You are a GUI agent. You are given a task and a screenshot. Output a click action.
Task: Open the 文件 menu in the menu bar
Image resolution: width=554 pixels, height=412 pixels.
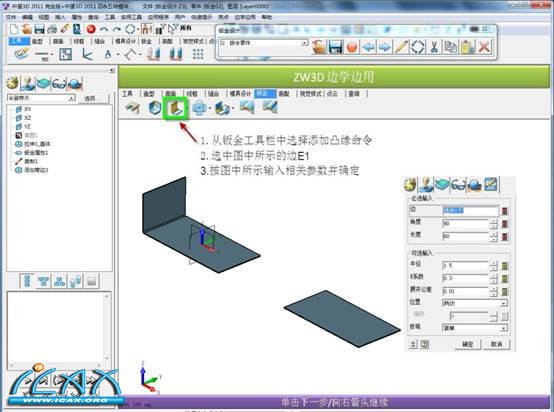(x=11, y=17)
